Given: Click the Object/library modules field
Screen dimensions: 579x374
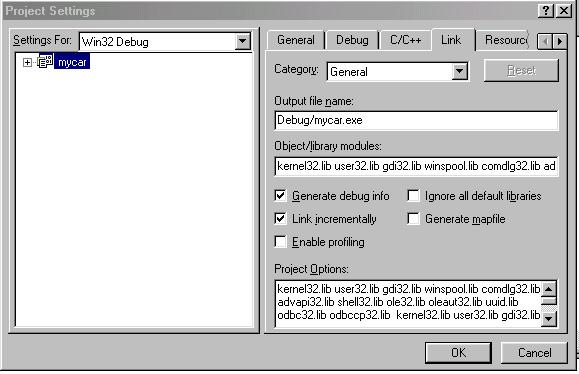Looking at the screenshot, I should pos(417,166).
